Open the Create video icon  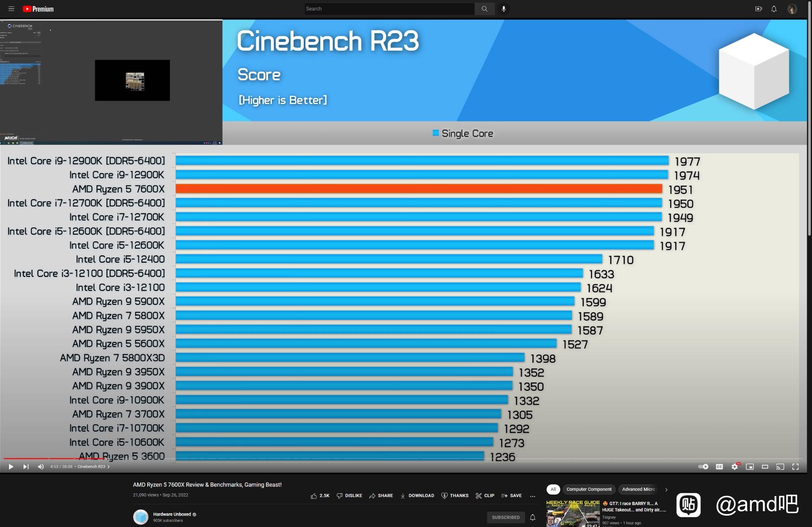(758, 9)
